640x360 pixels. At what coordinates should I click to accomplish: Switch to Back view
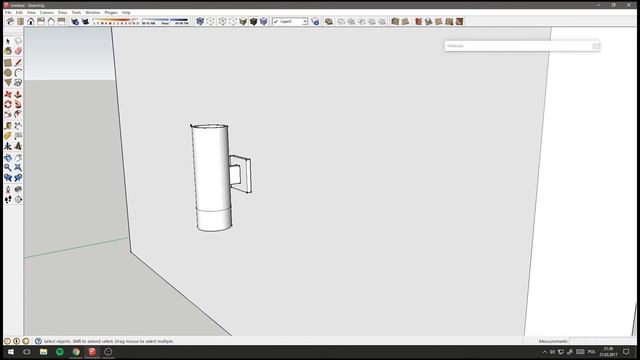pos(51,21)
